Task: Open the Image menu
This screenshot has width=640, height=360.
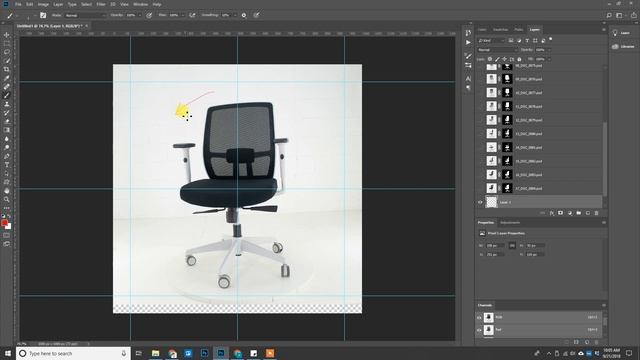Action: pos(43,4)
